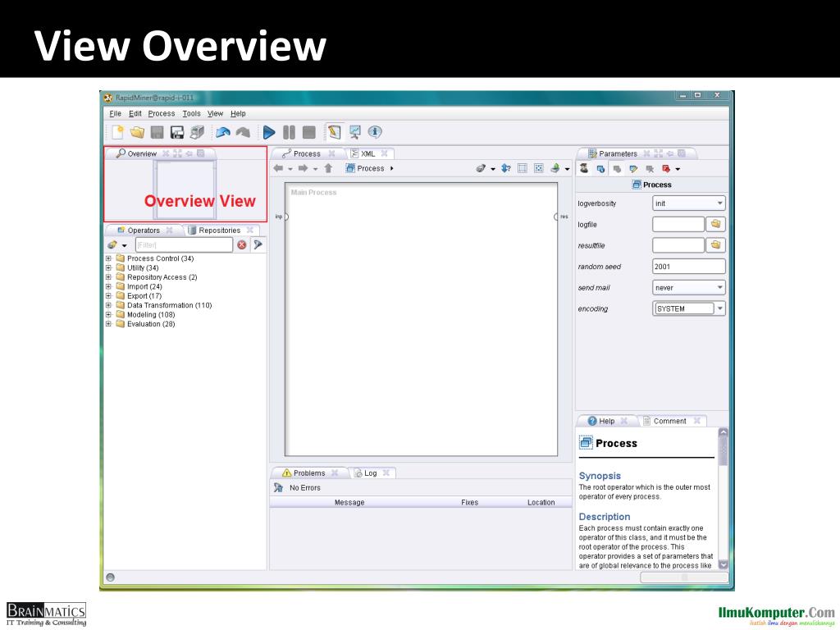Screen dimensions: 840x630
Task: Click the random seed field showing 2001
Action: (x=689, y=267)
